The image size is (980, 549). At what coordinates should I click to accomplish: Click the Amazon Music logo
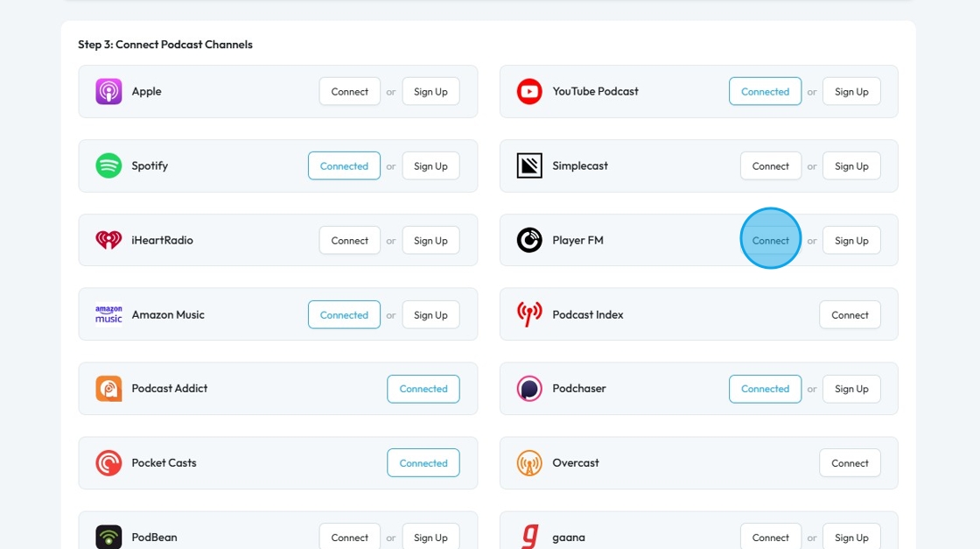108,314
